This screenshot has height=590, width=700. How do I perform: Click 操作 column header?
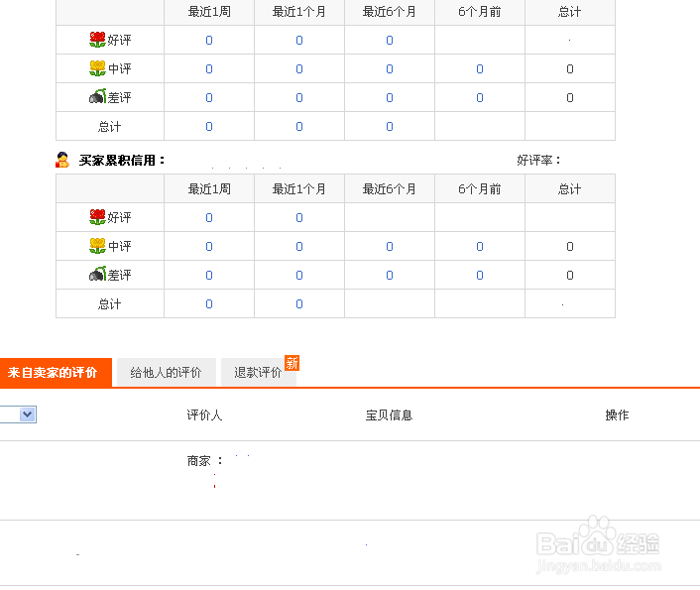[x=617, y=414]
